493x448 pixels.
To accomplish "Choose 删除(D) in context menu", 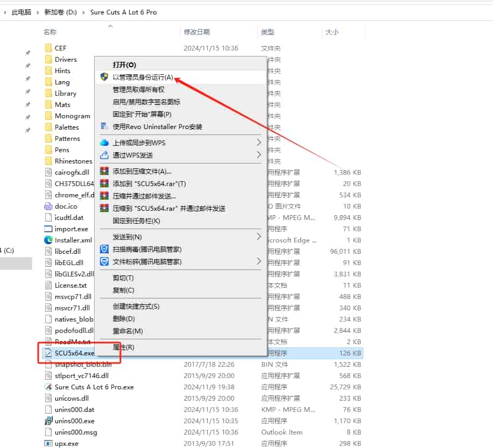I will coord(124,319).
